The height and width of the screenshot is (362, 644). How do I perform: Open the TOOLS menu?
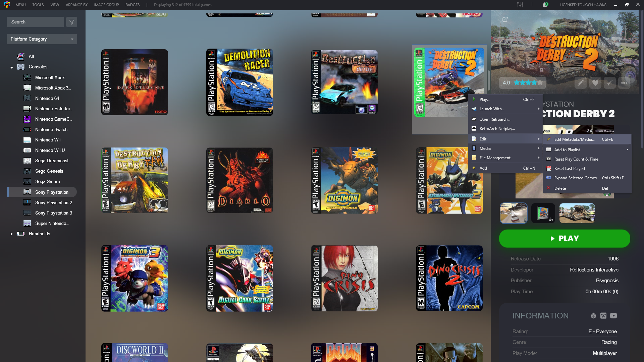point(38,5)
